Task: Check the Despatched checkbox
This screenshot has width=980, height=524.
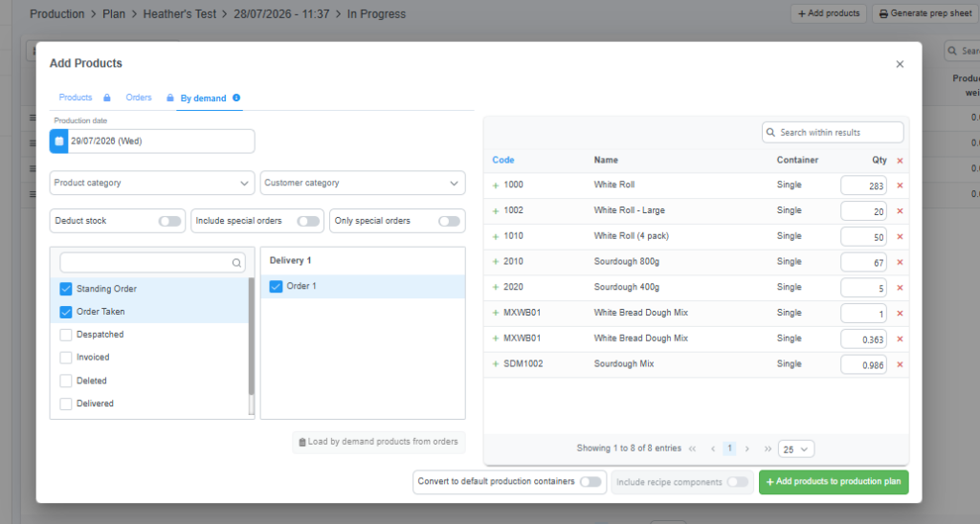Action: 66,335
